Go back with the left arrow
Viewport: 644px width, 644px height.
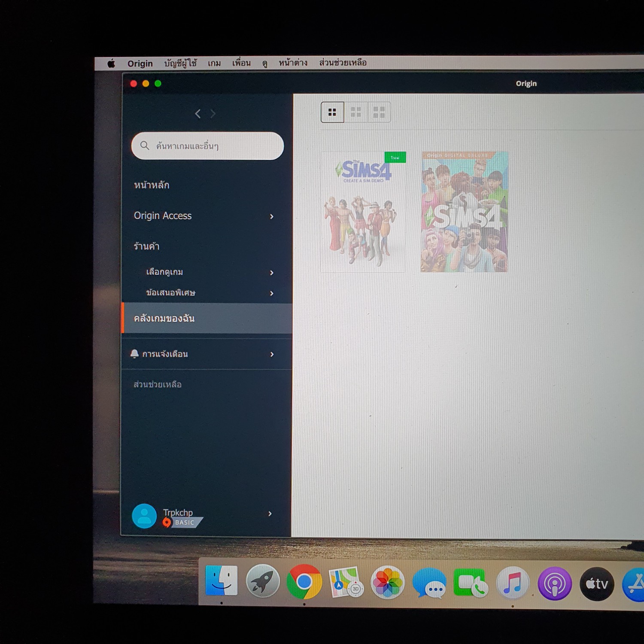(x=198, y=114)
